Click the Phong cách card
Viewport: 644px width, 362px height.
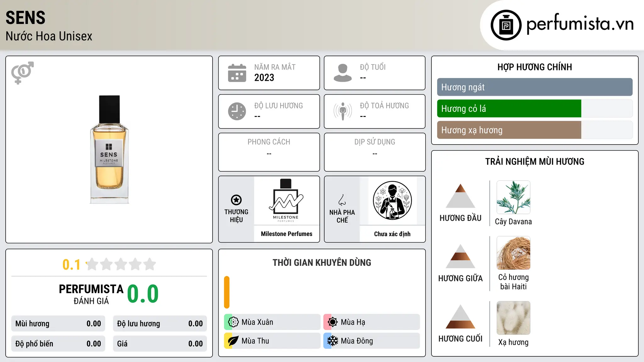pos(269,152)
